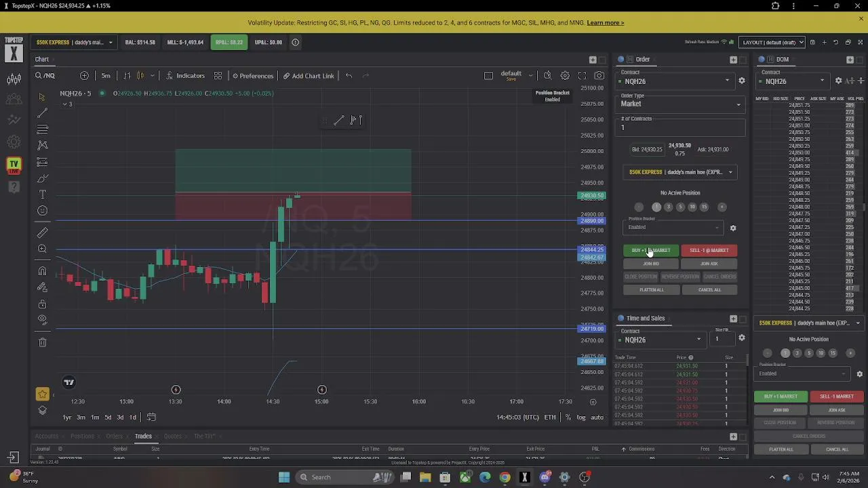Open the /NQ symbol search box

pos(45,75)
